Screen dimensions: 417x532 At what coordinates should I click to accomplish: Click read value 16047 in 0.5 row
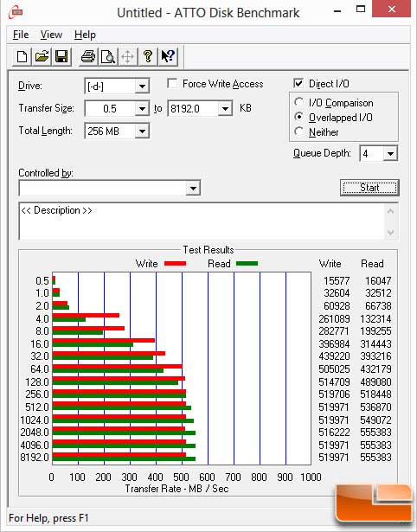point(378,281)
